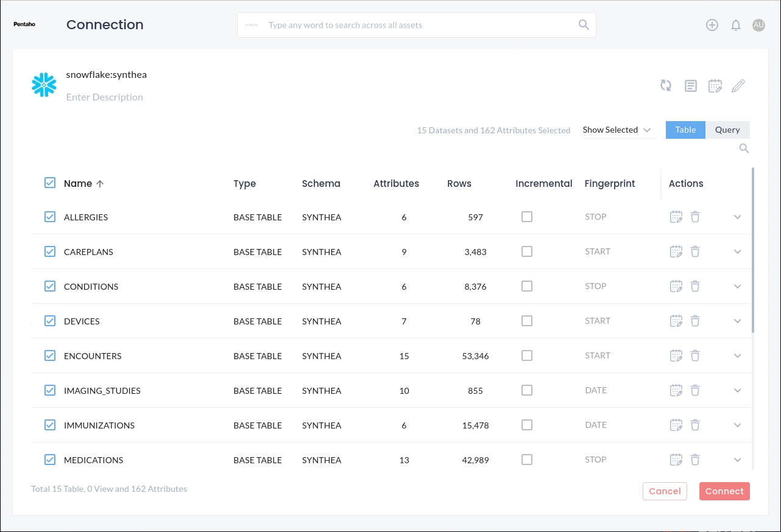Screen dimensions: 781x532
Task: Toggle the select-all checkbox next to Name
Action: pyautogui.click(x=50, y=183)
